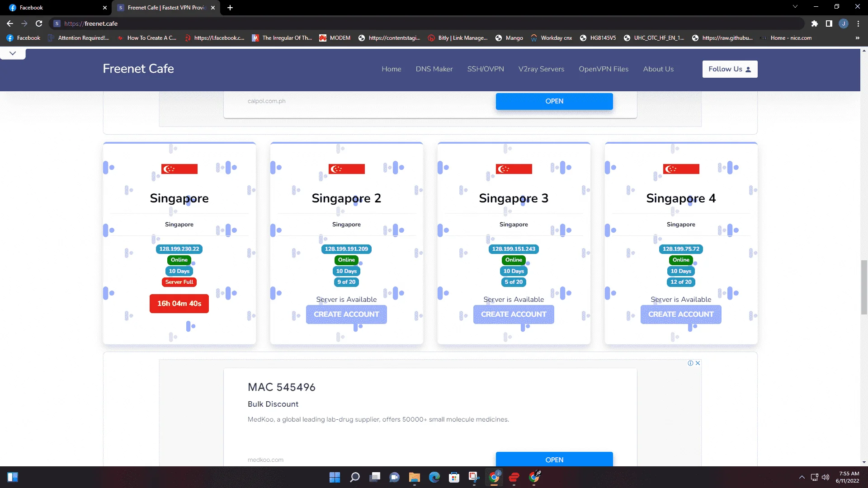Go to the Home nav item
The width and height of the screenshot is (868, 488).
pyautogui.click(x=392, y=69)
